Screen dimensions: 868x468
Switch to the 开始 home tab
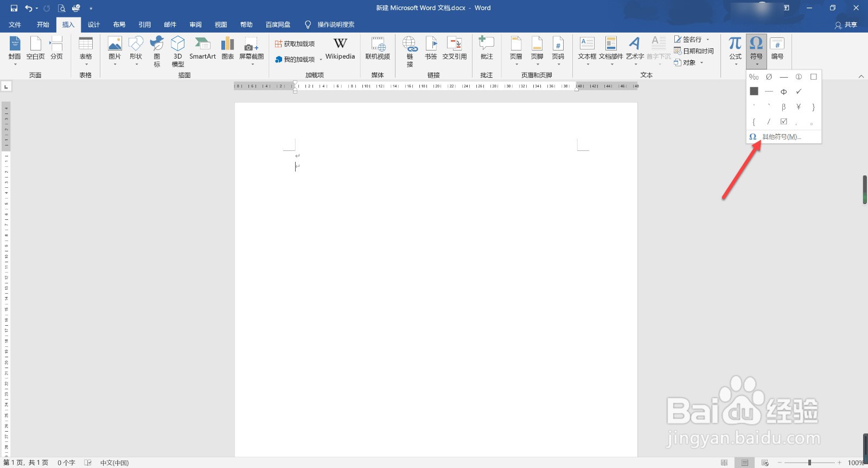pos(43,24)
